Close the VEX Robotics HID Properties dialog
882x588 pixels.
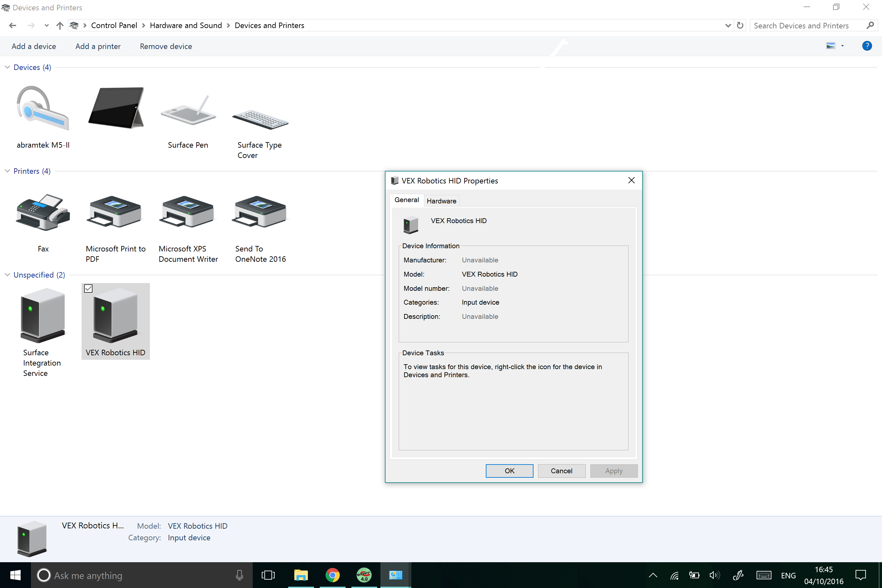[x=632, y=181]
